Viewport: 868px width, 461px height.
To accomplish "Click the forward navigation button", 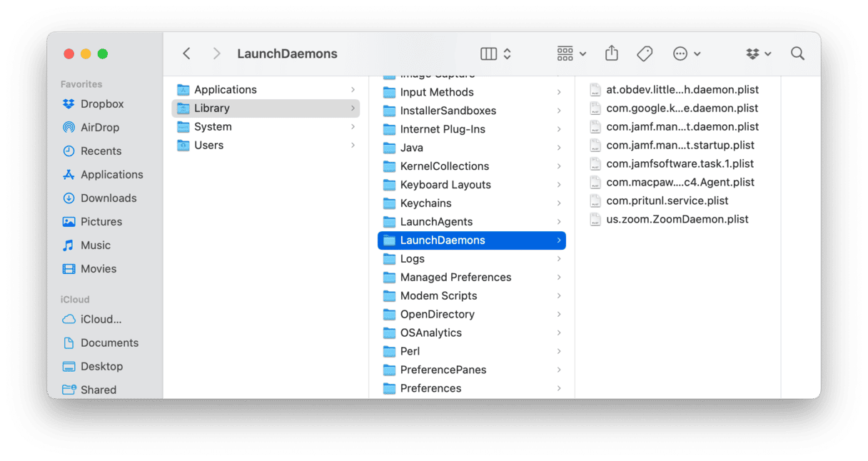I will pyautogui.click(x=216, y=54).
